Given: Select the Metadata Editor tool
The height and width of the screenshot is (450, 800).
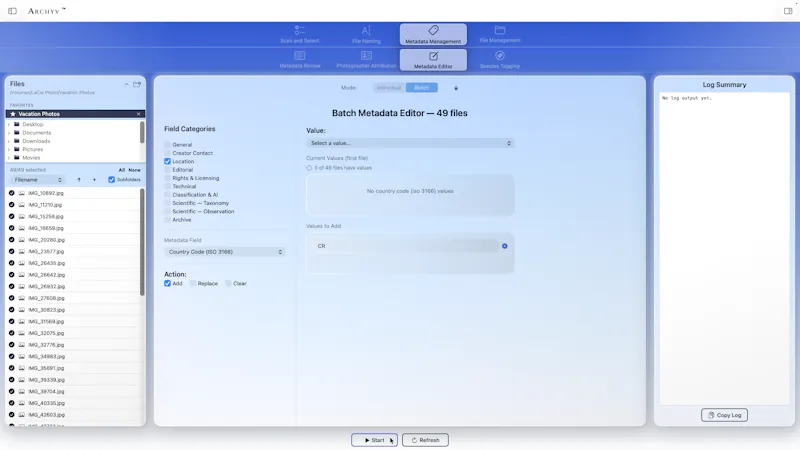Looking at the screenshot, I should click(x=433, y=60).
